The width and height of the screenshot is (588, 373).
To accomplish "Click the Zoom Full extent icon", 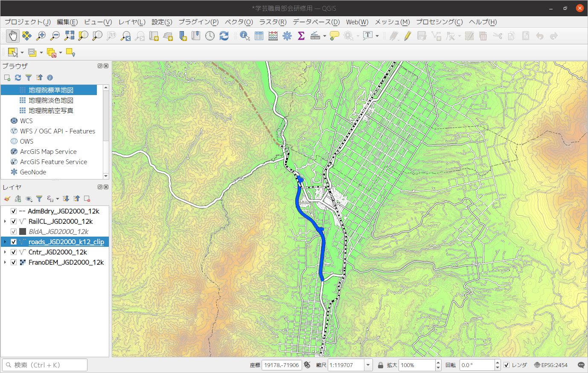I will tap(69, 36).
